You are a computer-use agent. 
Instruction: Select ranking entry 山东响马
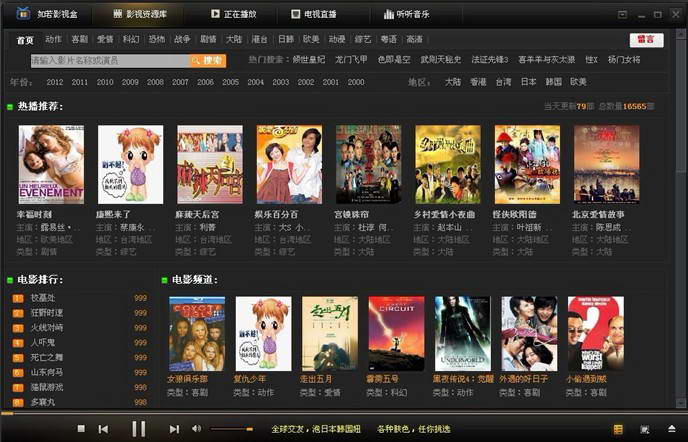47,373
